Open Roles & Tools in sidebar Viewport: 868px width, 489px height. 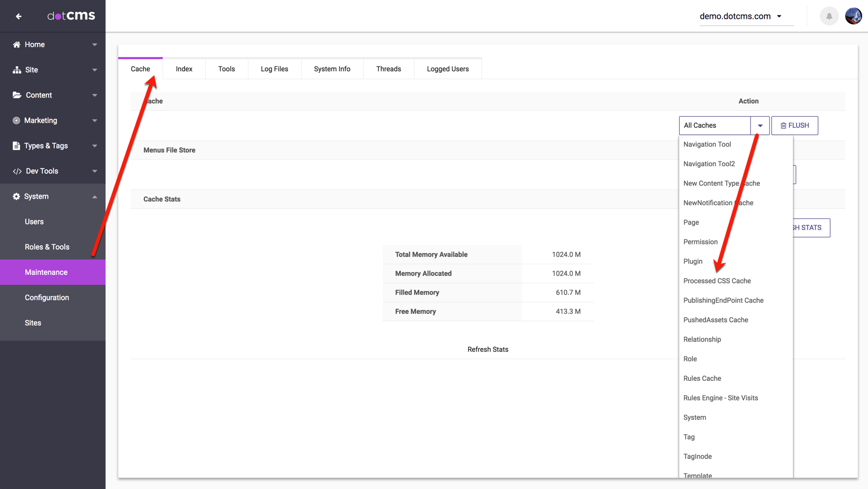pos(47,247)
